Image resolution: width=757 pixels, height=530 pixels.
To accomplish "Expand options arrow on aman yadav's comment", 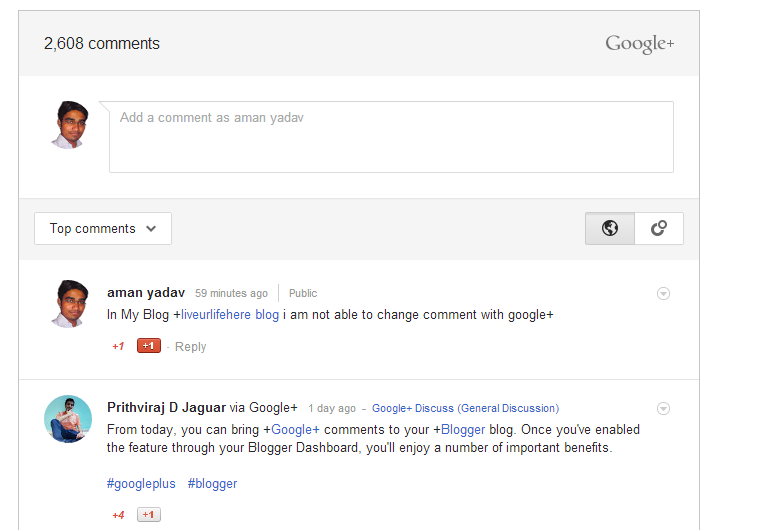I will [x=663, y=293].
